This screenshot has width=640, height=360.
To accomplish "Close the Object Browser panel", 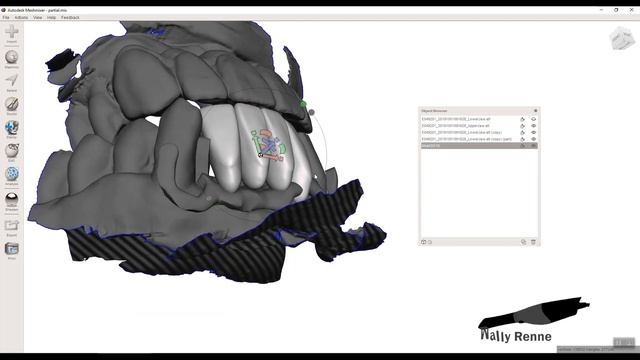I will (x=536, y=111).
